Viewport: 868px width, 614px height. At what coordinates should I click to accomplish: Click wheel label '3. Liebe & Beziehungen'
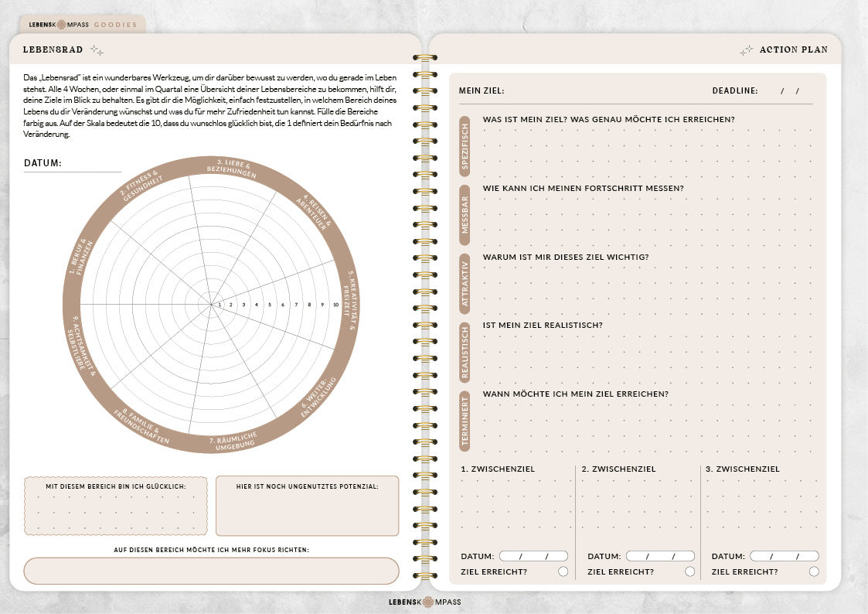click(x=233, y=168)
